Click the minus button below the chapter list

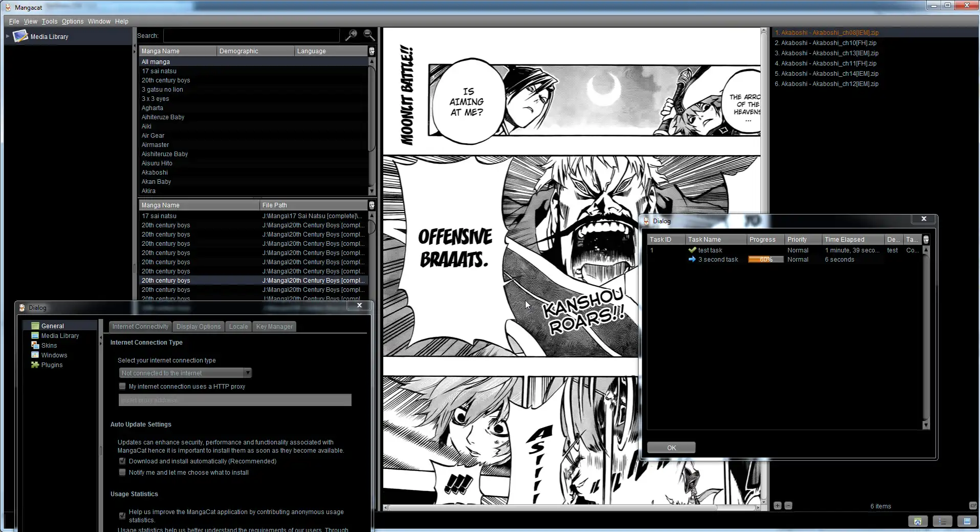click(x=788, y=505)
